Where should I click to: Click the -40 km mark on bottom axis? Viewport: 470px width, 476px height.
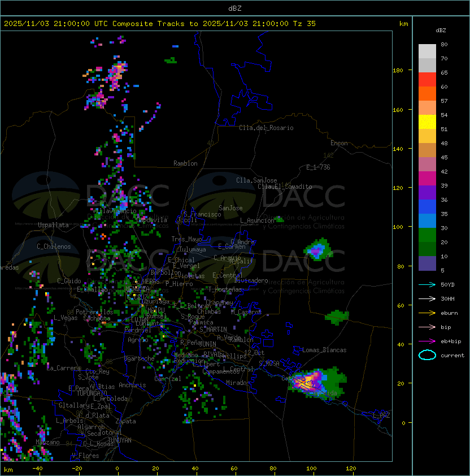[37, 469]
